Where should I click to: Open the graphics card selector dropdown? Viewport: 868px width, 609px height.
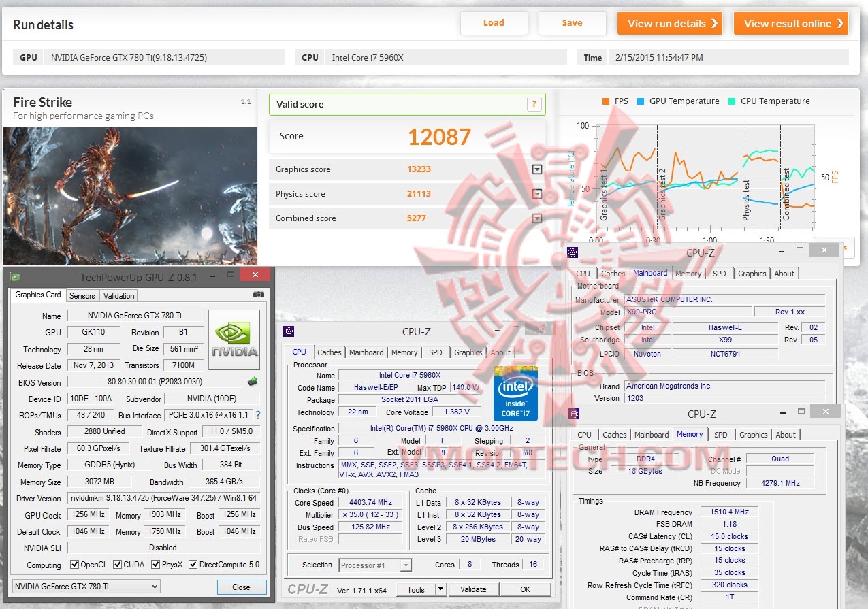click(x=155, y=586)
